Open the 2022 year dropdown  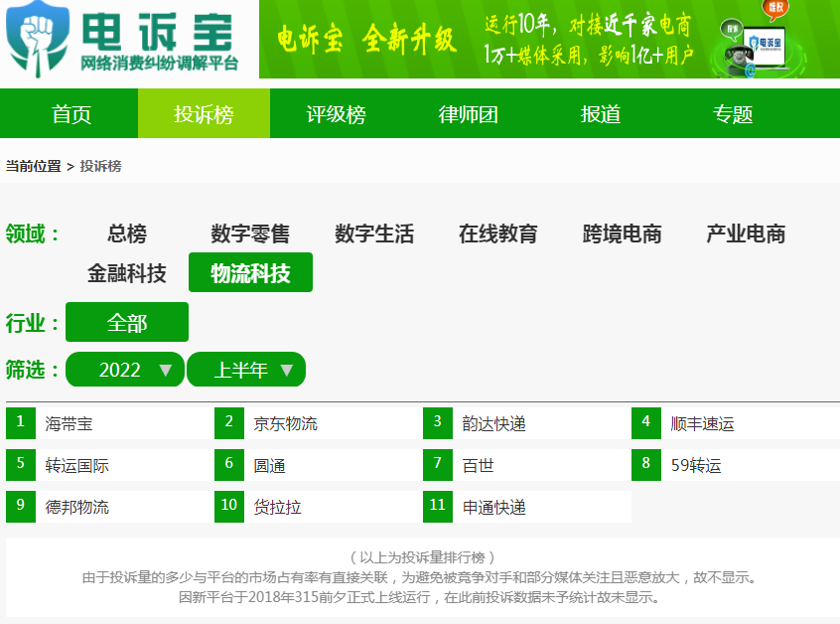tap(125, 370)
